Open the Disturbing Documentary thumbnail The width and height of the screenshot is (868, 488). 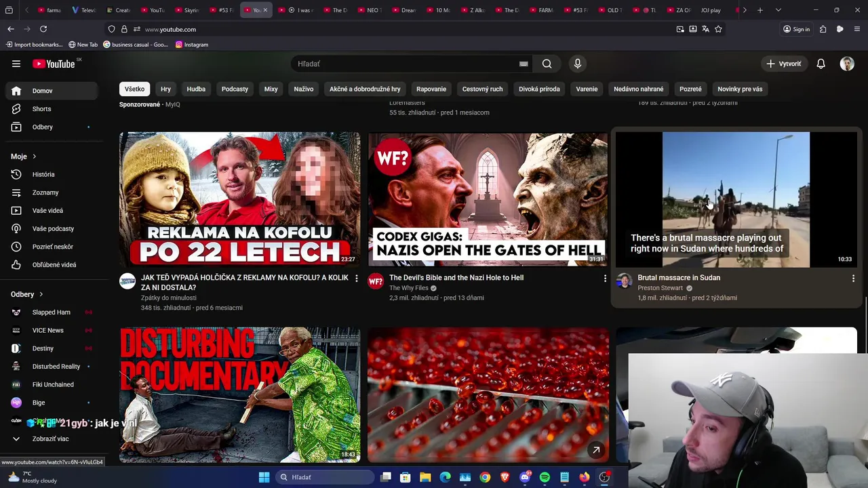pos(240,394)
